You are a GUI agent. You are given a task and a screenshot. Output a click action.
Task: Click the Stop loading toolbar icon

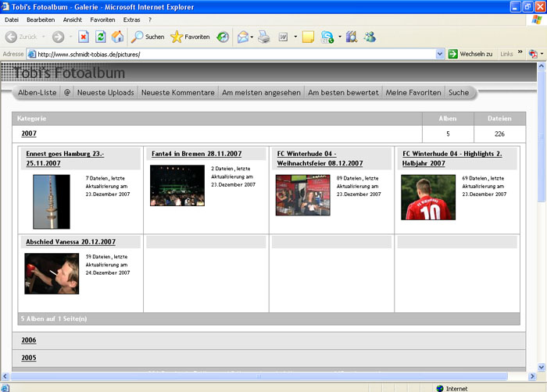coord(83,37)
